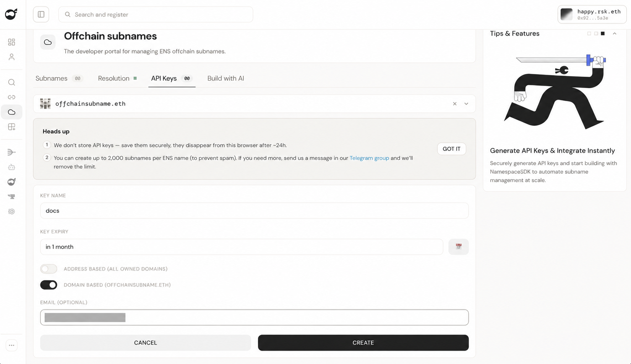631x364 pixels.
Task: Switch to the Subnames tab
Action: tap(58, 78)
